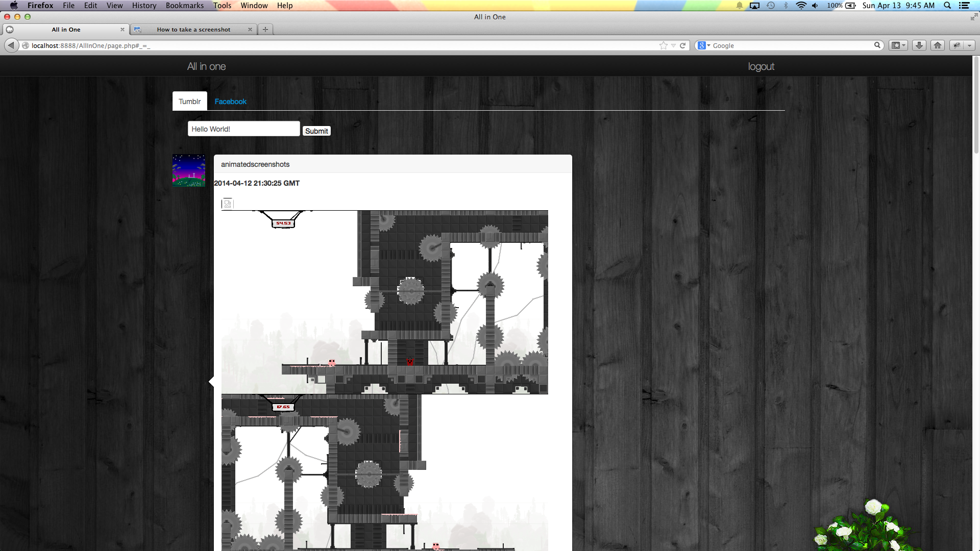Click the notification bell menu bar icon

(x=739, y=6)
